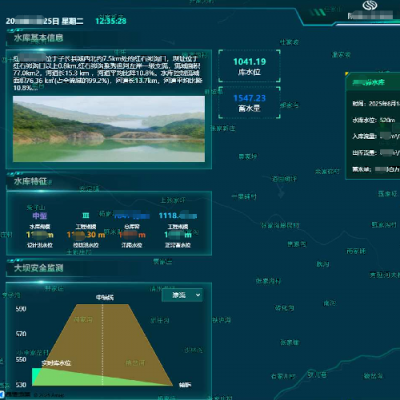Click the 时间 row in the popup

click(376, 104)
